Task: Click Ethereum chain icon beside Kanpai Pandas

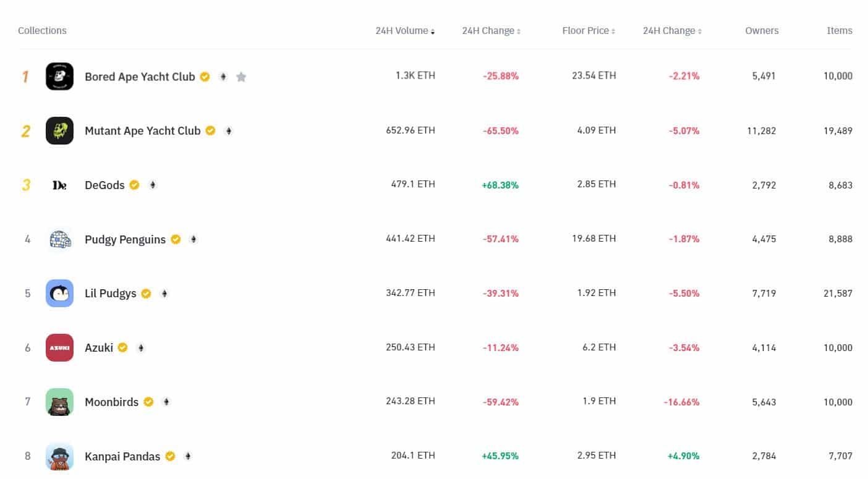Action: (188, 456)
